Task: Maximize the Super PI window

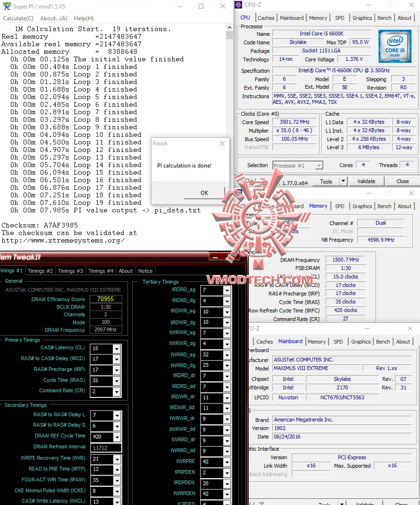Action: 201,6
